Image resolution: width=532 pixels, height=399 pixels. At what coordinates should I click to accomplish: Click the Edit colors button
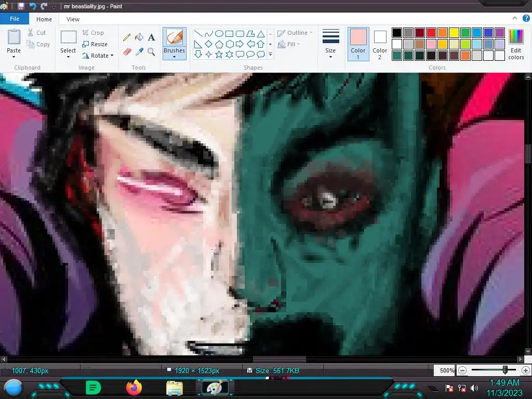[x=516, y=45]
